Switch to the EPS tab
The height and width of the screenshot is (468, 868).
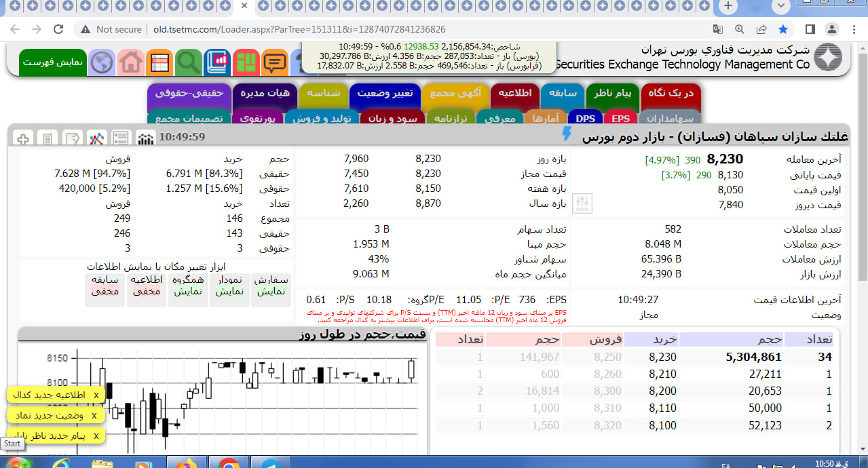pyautogui.click(x=620, y=118)
